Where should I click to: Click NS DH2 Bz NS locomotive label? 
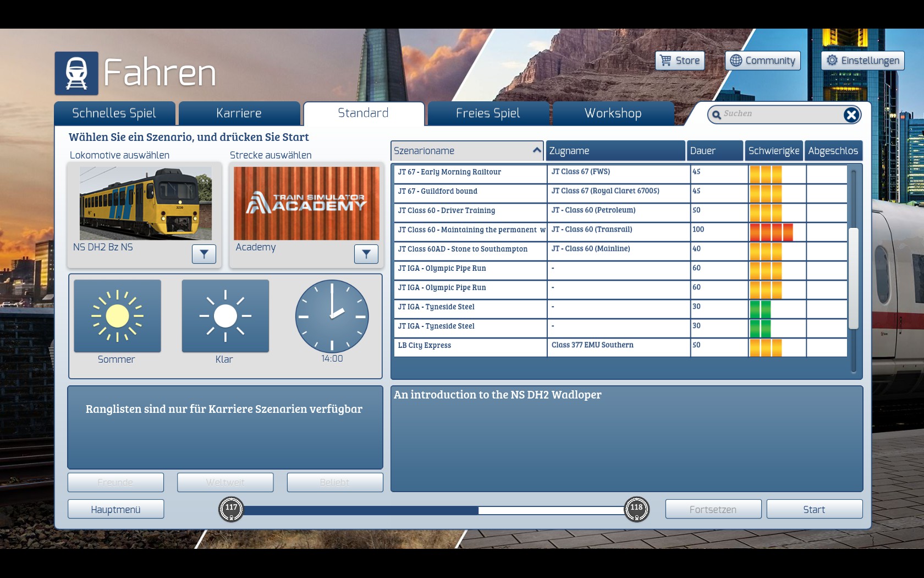point(103,247)
